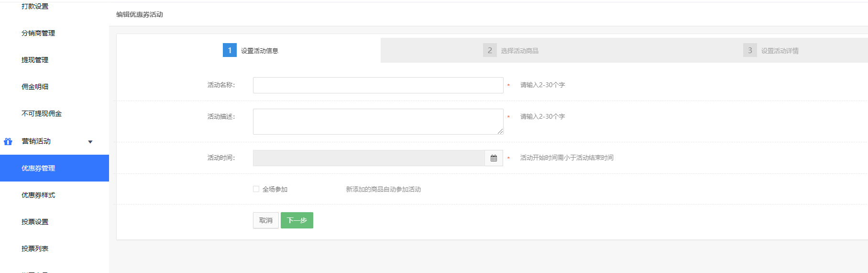The height and width of the screenshot is (273, 868).
Task: Click into the 活动描述 textarea
Action: tap(378, 122)
